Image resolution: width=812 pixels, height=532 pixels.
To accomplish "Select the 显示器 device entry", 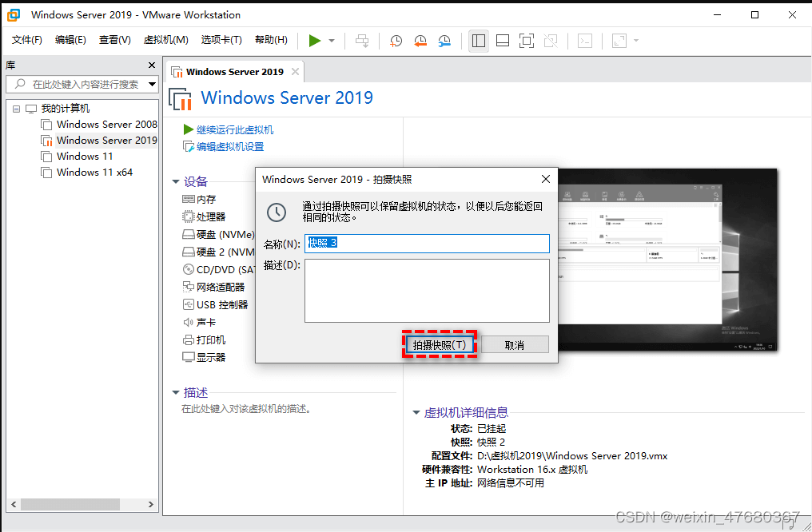I will (204, 358).
